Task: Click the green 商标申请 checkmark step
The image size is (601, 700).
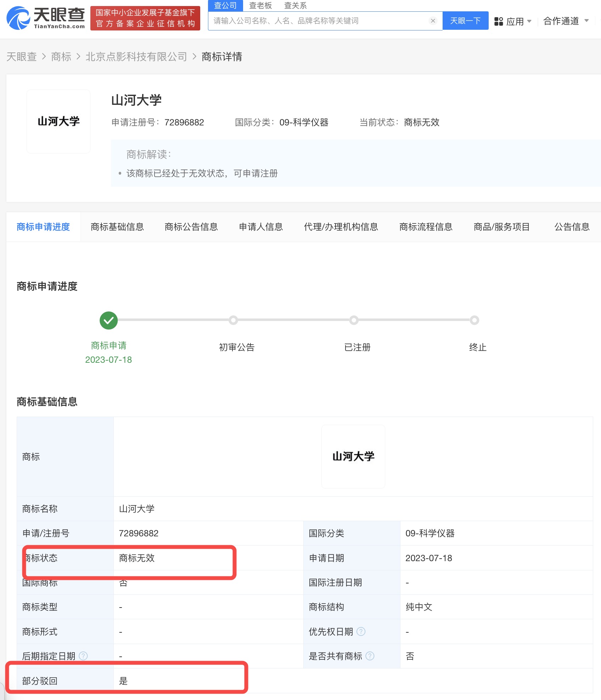Action: pos(108,321)
